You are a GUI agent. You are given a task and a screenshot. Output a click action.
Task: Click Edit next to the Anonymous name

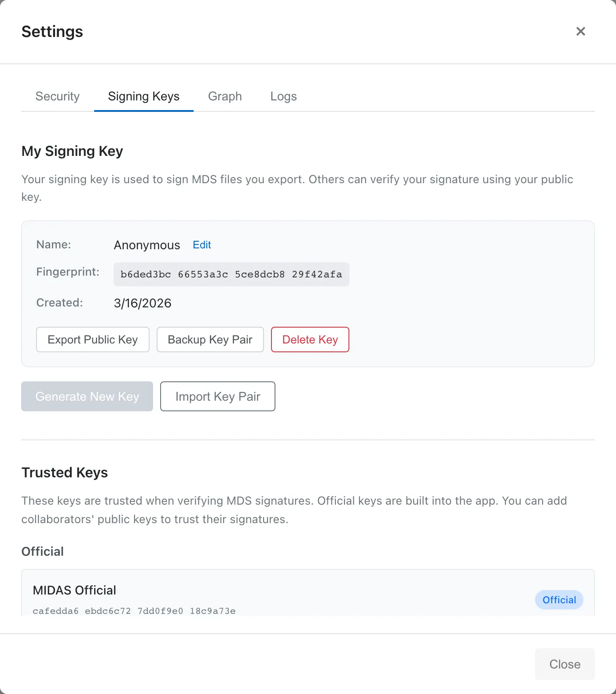202,245
